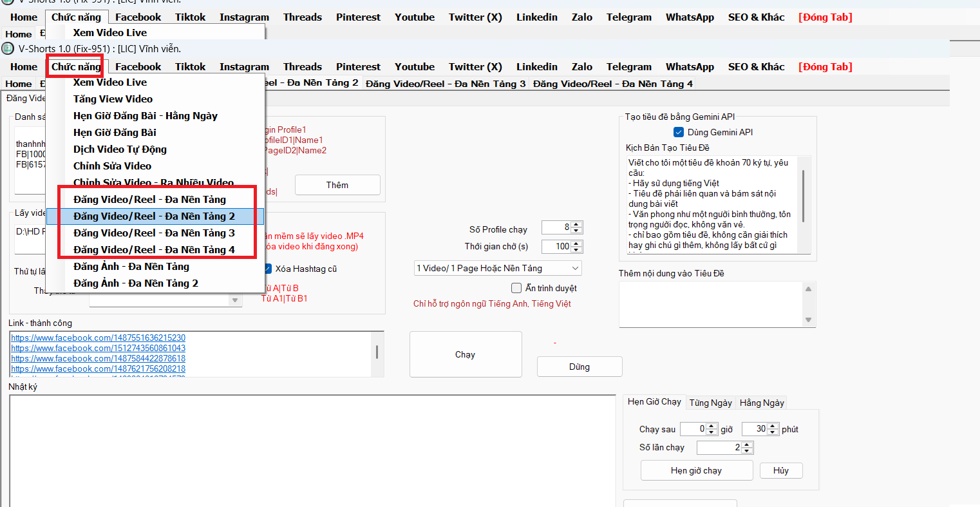Click the up arrow of the Thêm nội dung vào Tiêu Đề scrollbar
980x507 pixels.
click(x=808, y=289)
